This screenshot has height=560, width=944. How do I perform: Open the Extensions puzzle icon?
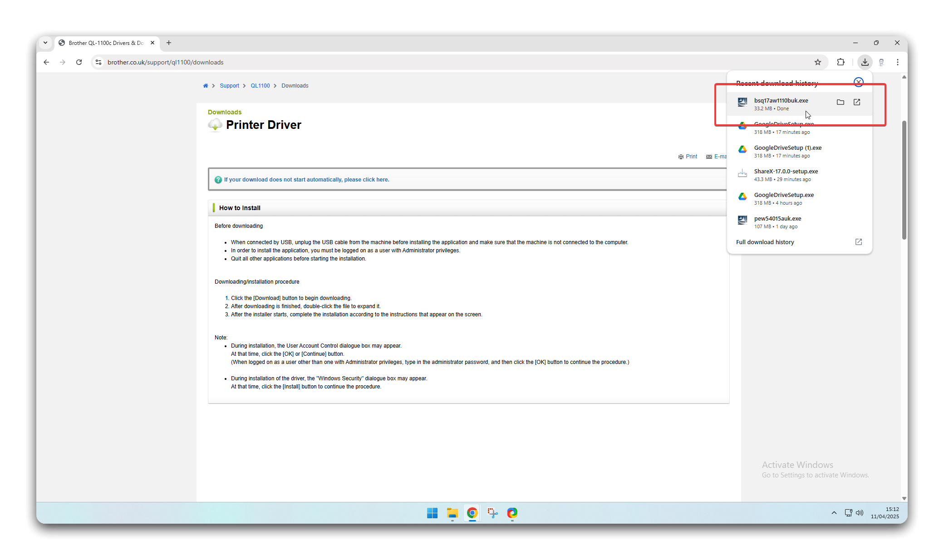(841, 62)
